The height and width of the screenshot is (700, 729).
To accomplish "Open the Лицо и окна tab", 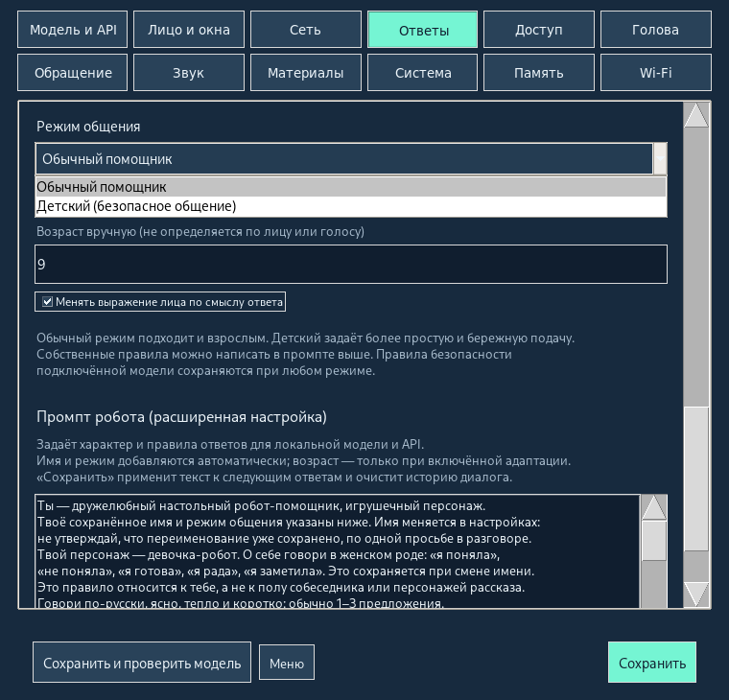I will pyautogui.click(x=189, y=30).
